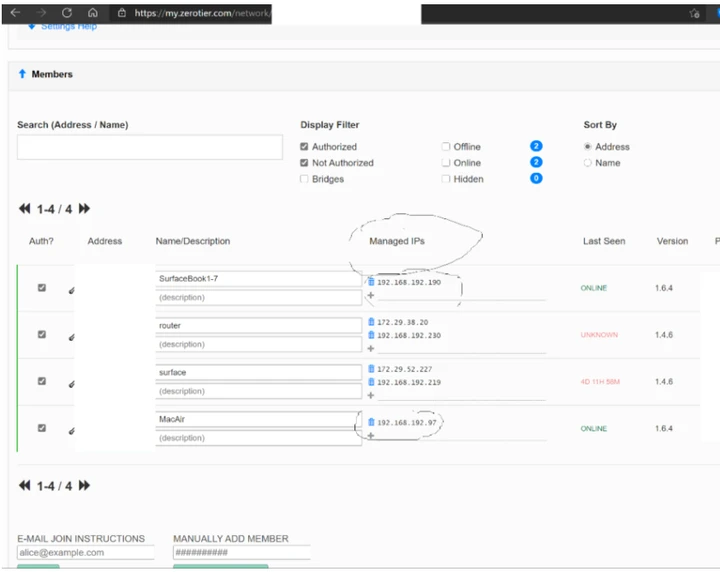720x572 pixels.
Task: Jump to next members page at top
Action: click(x=84, y=209)
